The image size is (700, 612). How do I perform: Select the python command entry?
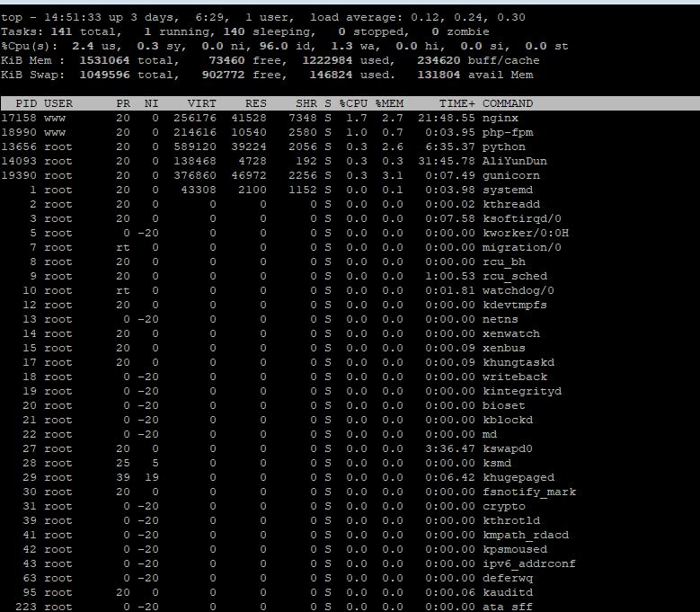pos(503,146)
